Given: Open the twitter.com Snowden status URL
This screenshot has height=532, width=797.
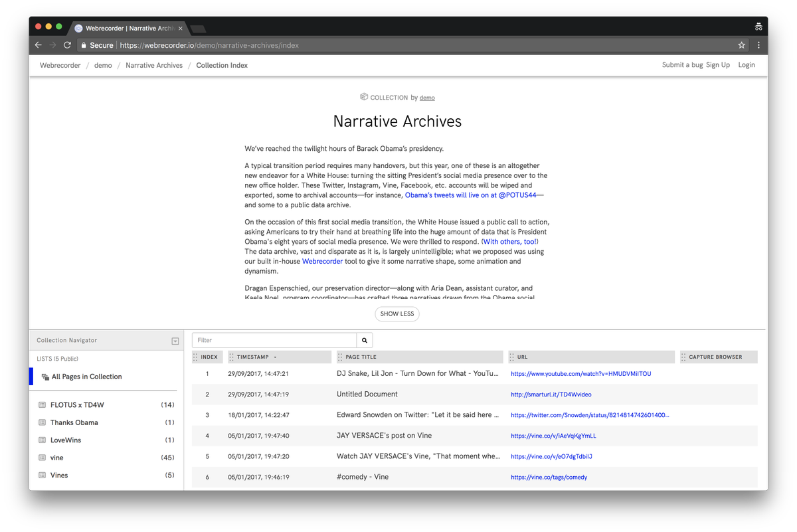Looking at the screenshot, I should click(590, 415).
